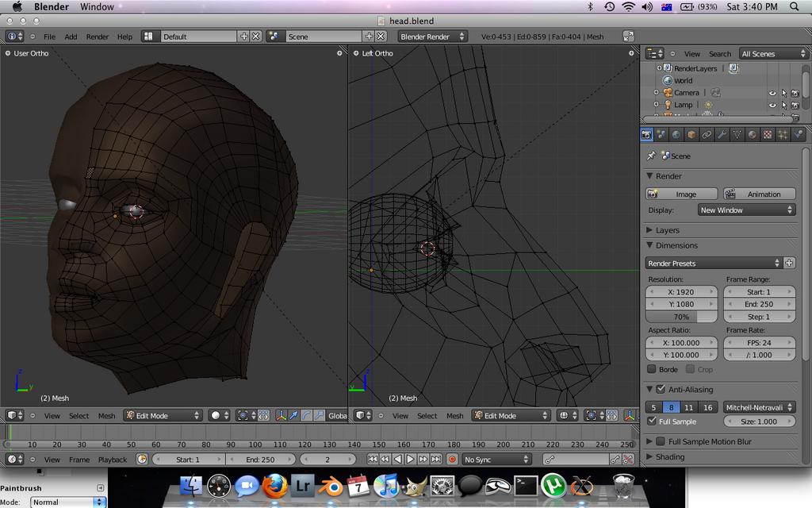
Task: Open the Display New Window dropdown
Action: coord(746,210)
